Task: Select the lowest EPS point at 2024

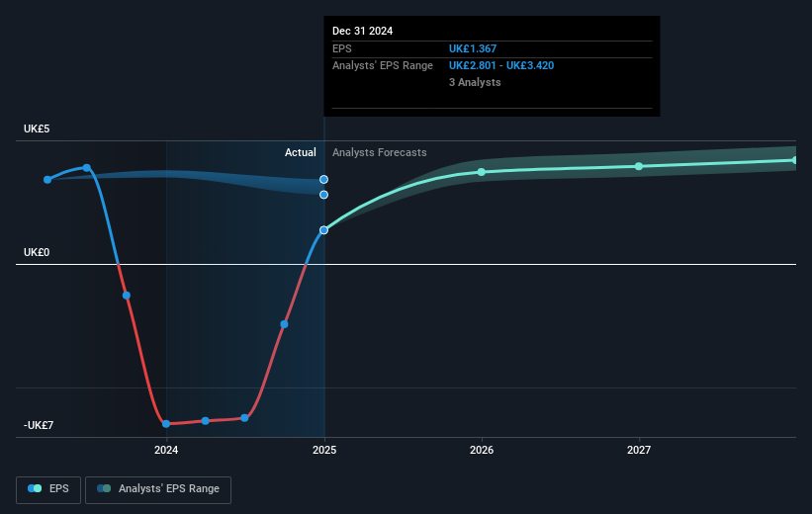Action: coord(166,424)
